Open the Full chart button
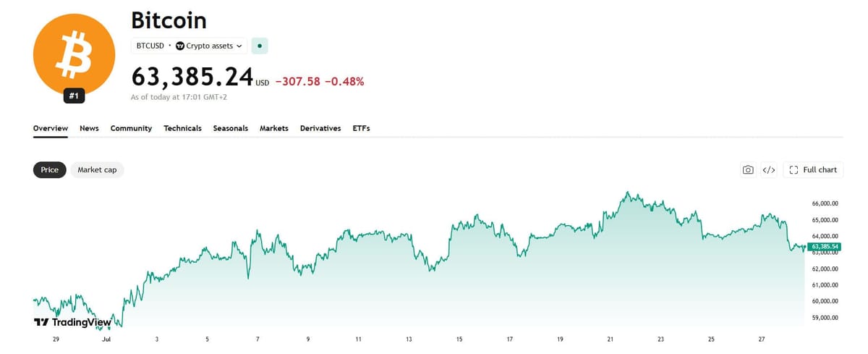 [x=813, y=170]
